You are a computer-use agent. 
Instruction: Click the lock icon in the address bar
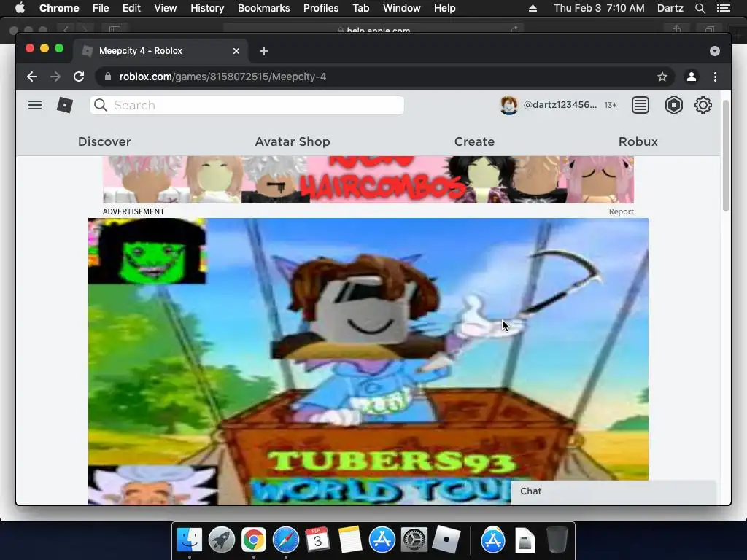tap(108, 77)
